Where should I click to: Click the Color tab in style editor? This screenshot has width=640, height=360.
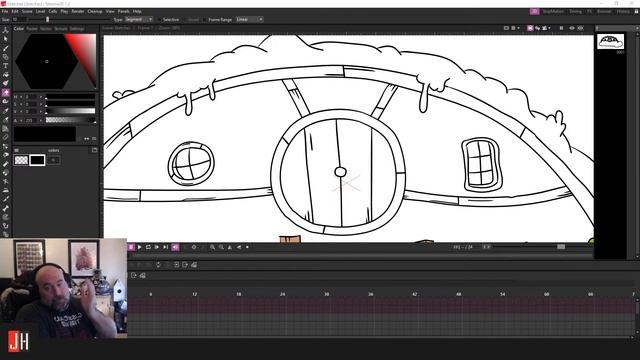coord(19,29)
